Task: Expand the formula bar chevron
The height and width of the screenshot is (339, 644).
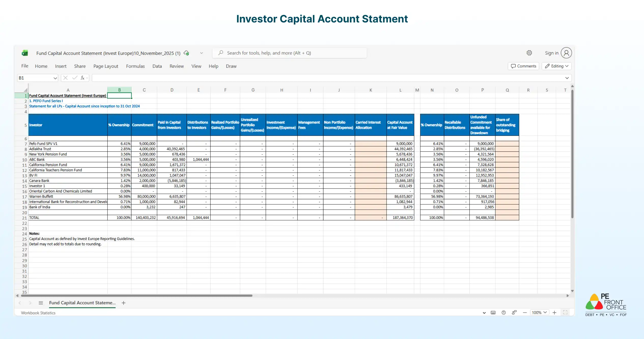Action: coord(567,78)
